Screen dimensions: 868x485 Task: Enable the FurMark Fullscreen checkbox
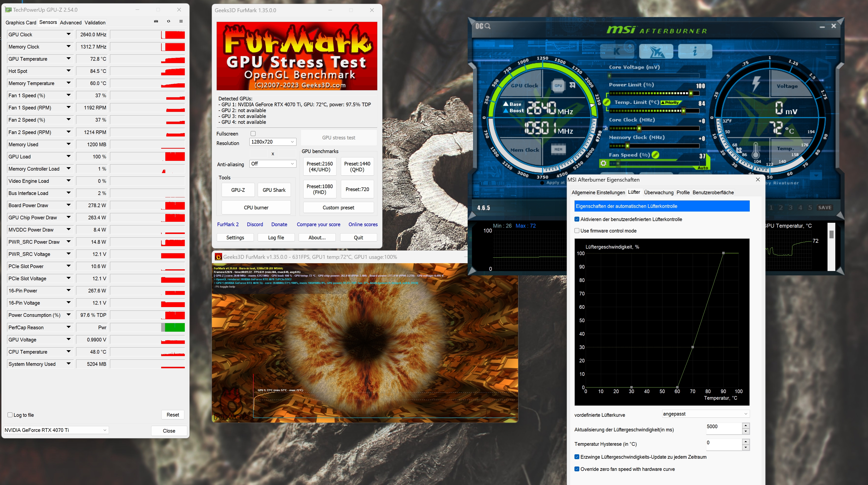click(253, 134)
